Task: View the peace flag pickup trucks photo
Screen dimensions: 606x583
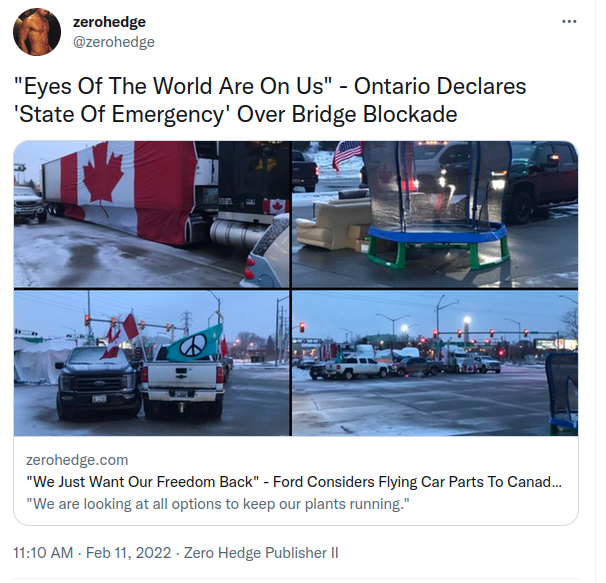Action: coord(152,363)
